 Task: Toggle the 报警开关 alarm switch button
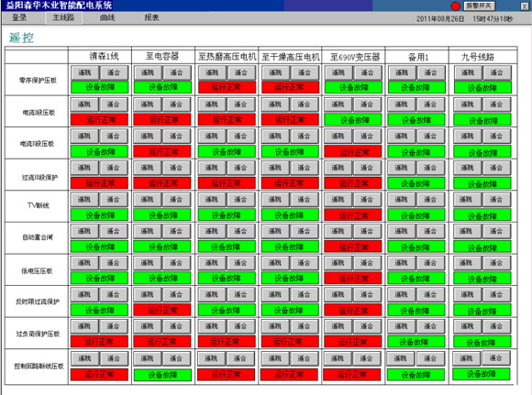click(x=479, y=5)
